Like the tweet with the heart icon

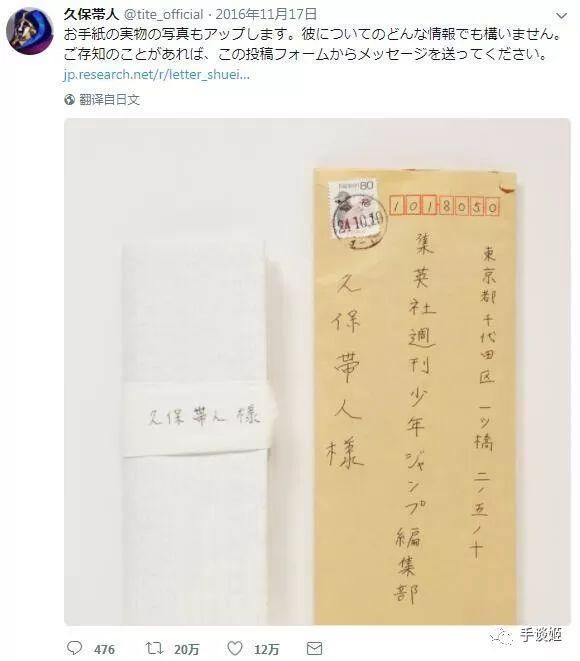235,648
